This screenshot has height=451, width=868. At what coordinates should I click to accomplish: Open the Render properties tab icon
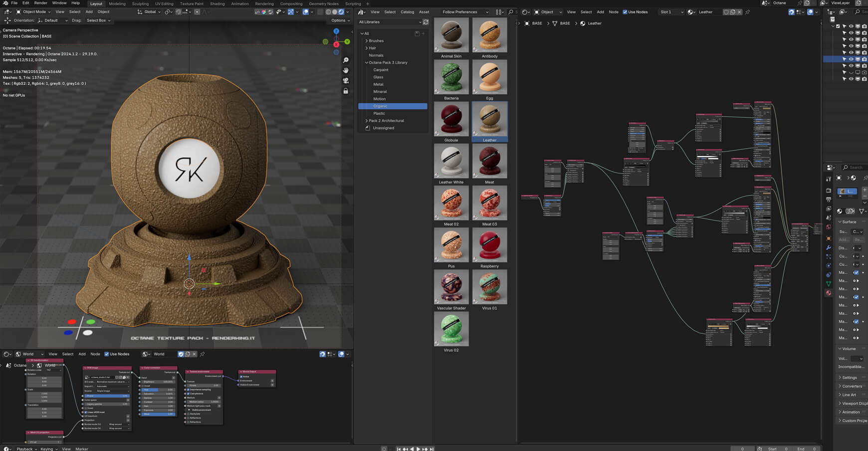click(829, 190)
